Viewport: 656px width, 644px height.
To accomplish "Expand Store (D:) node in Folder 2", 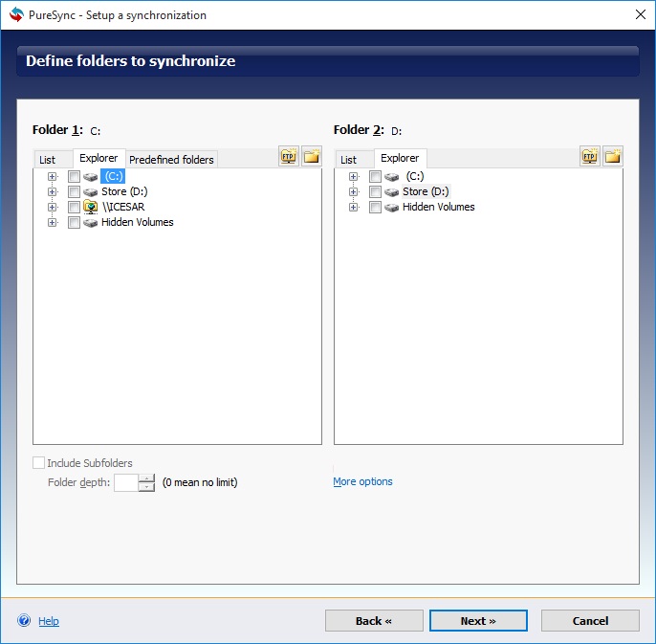I will click(353, 191).
